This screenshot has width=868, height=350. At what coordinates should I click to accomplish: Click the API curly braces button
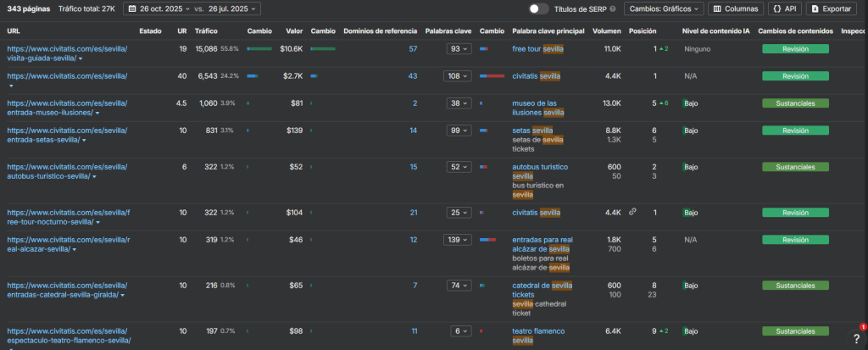click(x=785, y=8)
